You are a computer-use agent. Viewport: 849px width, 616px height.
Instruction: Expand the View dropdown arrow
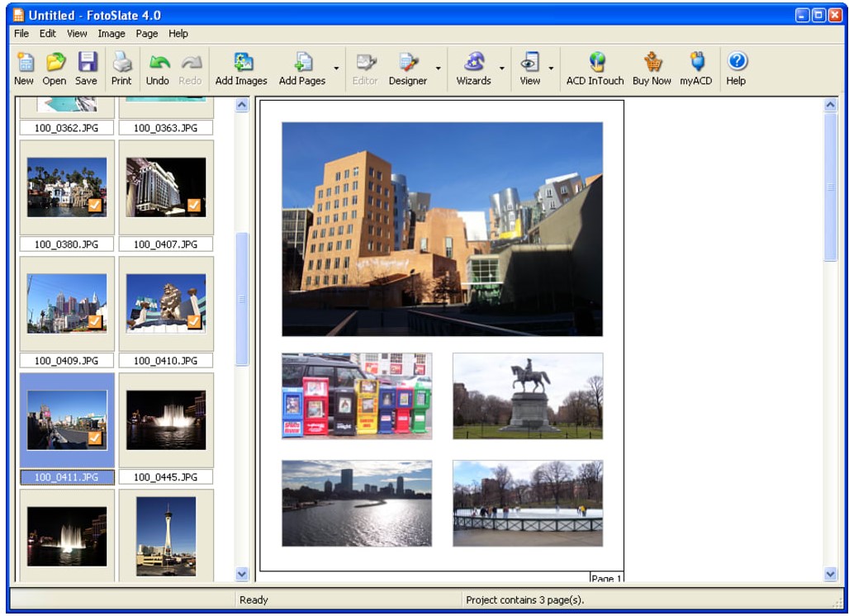(x=551, y=69)
